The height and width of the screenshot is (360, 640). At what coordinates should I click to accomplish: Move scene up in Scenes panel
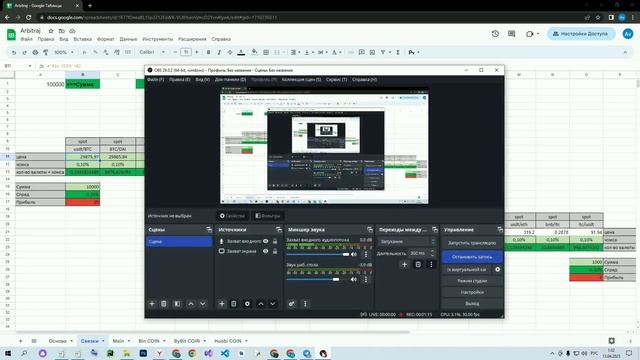[191, 304]
